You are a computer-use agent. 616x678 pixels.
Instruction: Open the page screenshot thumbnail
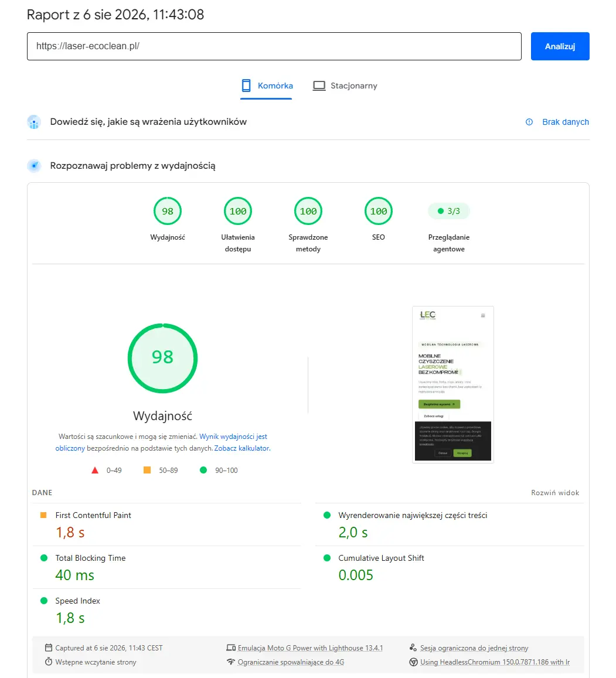(453, 384)
